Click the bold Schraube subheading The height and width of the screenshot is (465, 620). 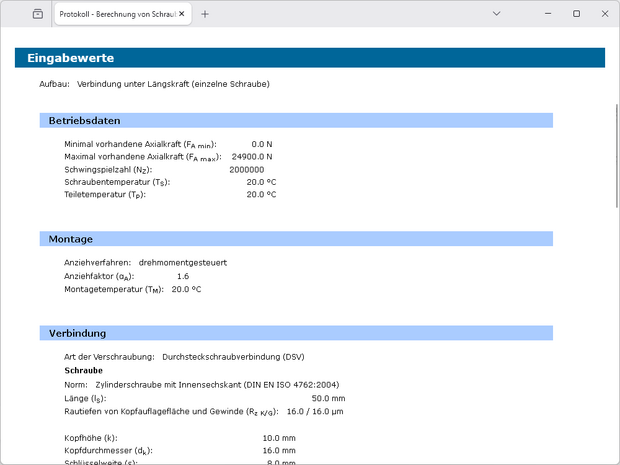tap(84, 370)
